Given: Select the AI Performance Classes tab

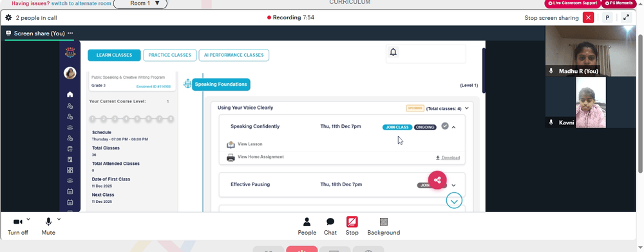Looking at the screenshot, I should 234,55.
